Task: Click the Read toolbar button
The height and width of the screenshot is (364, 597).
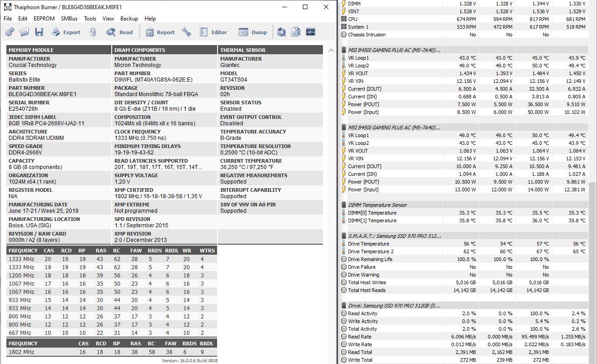Action: (x=119, y=32)
